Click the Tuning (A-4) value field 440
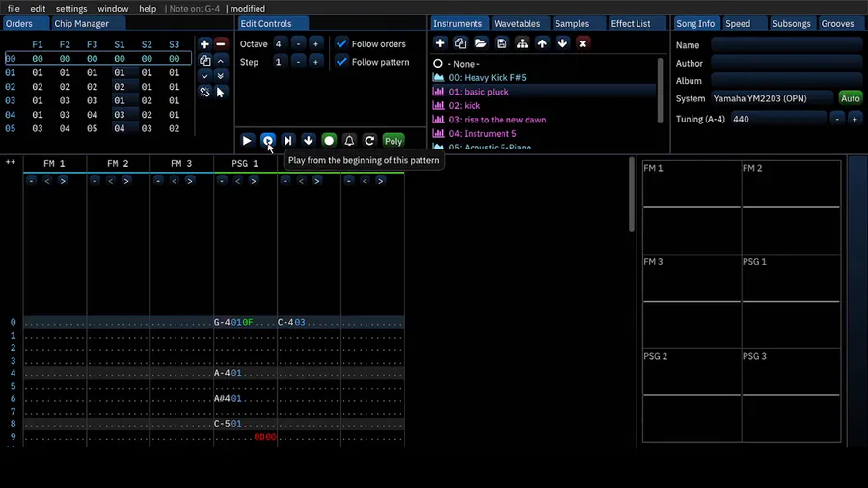Screen dimensions: 868x488 point(778,119)
